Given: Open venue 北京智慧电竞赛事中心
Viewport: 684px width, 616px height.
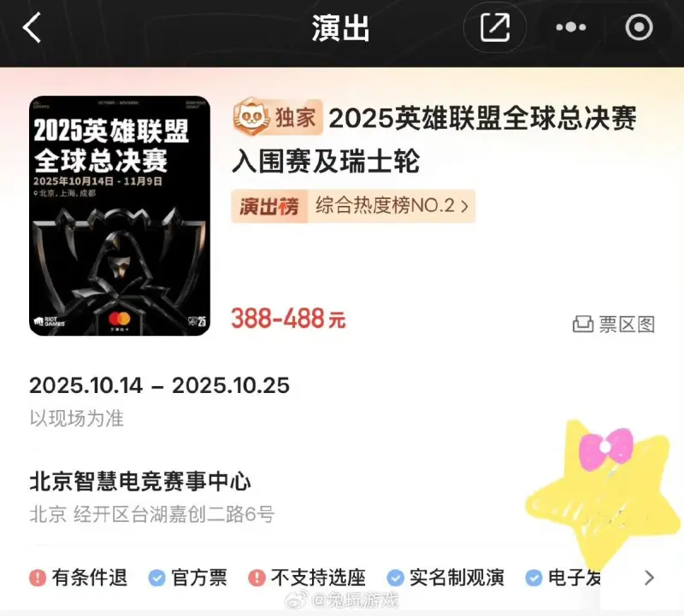Looking at the screenshot, I should click(140, 482).
